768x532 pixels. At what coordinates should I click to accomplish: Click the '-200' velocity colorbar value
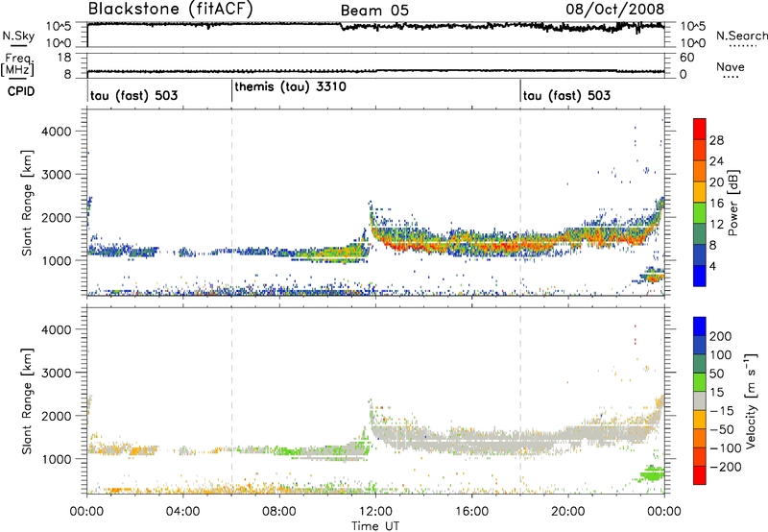[726, 467]
